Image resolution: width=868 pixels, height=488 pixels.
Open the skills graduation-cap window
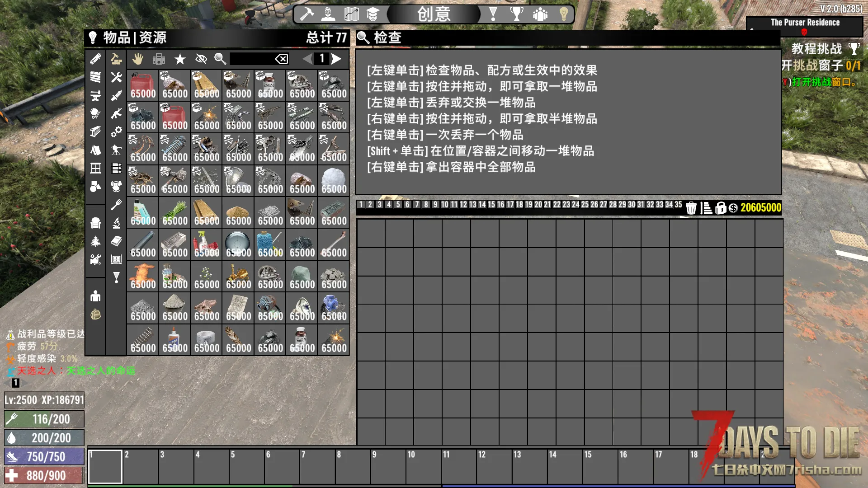(x=373, y=14)
